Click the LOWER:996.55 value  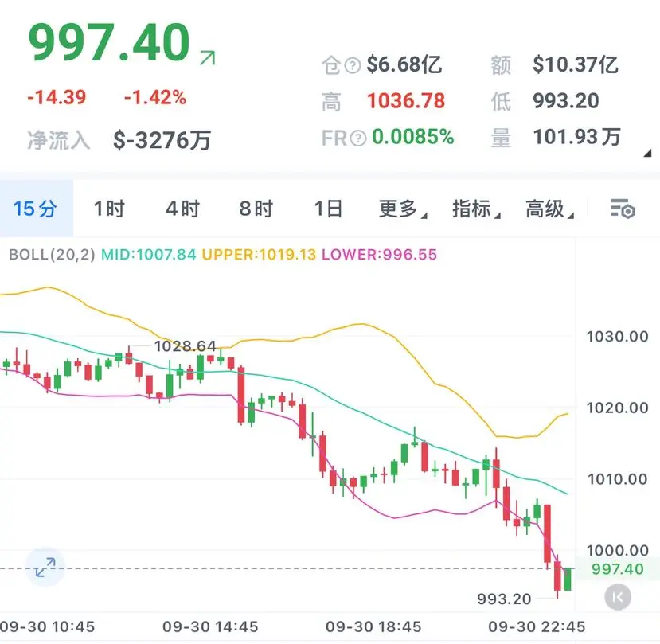(x=379, y=254)
